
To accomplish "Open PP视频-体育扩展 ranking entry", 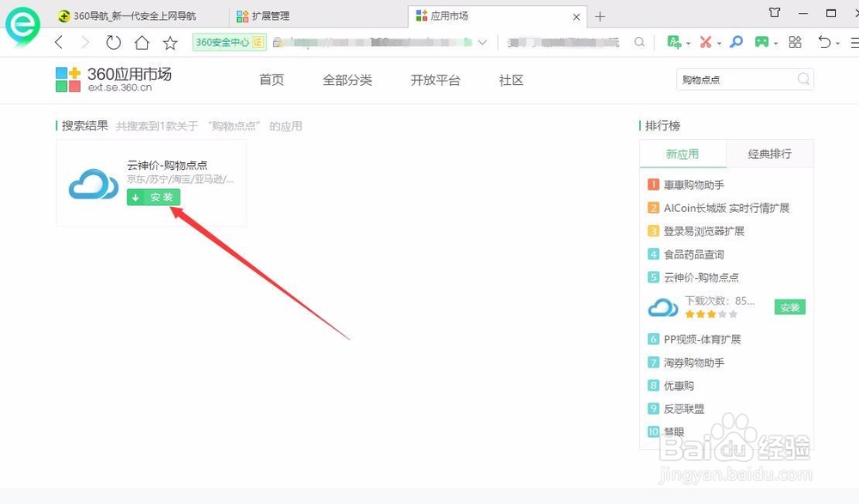I will (x=703, y=339).
